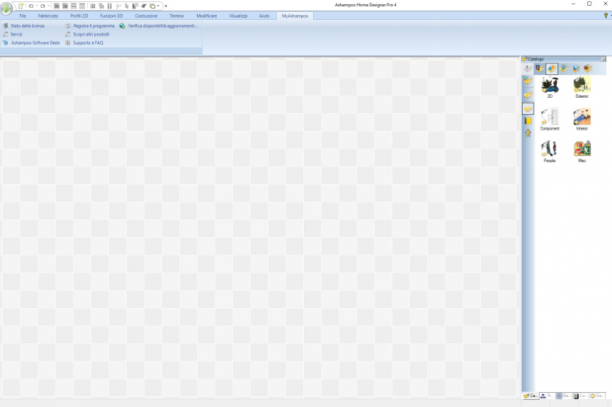Image resolution: width=612 pixels, height=407 pixels.
Task: Select the bottom tab with blue grid icon
Action: (x=563, y=396)
